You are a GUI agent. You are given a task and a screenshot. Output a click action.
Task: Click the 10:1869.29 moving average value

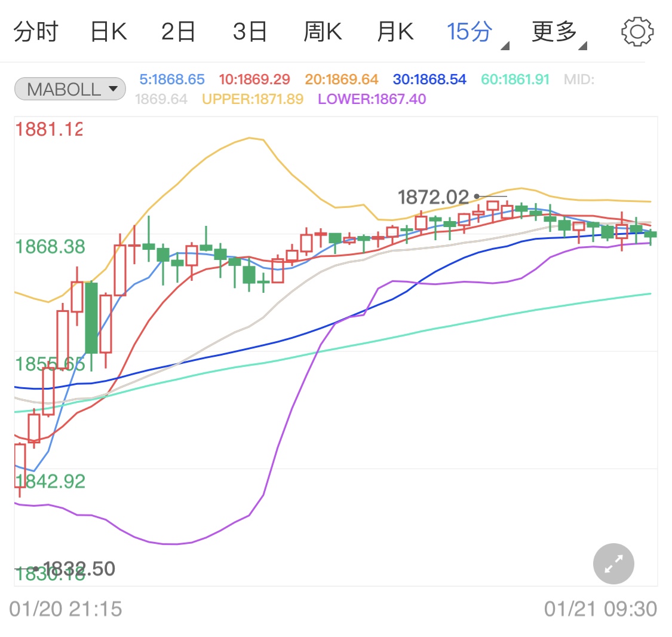click(x=254, y=79)
